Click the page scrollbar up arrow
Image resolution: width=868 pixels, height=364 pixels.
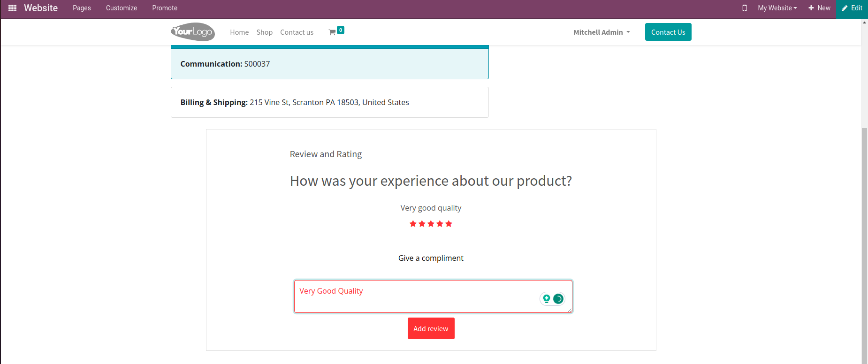point(864,23)
